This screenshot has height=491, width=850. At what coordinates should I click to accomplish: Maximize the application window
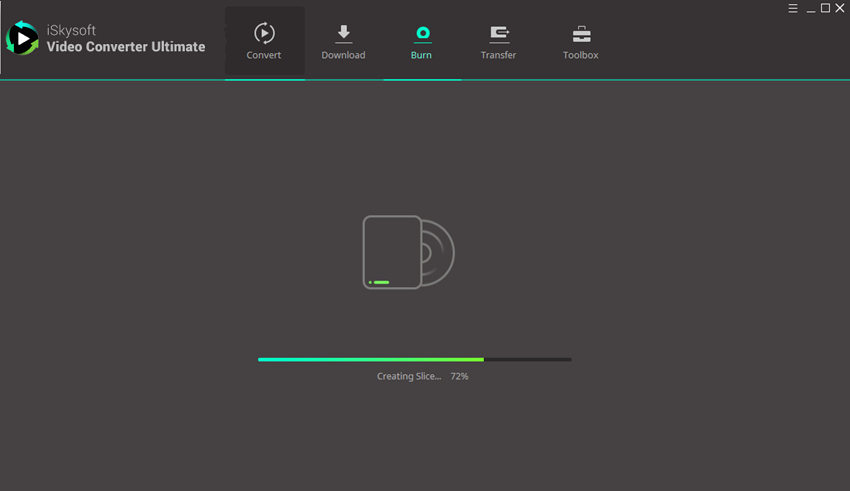coord(825,8)
